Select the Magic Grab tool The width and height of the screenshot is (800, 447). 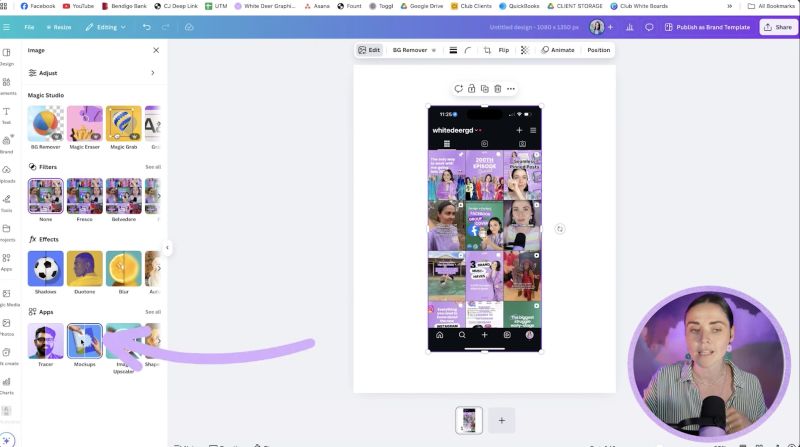click(123, 128)
